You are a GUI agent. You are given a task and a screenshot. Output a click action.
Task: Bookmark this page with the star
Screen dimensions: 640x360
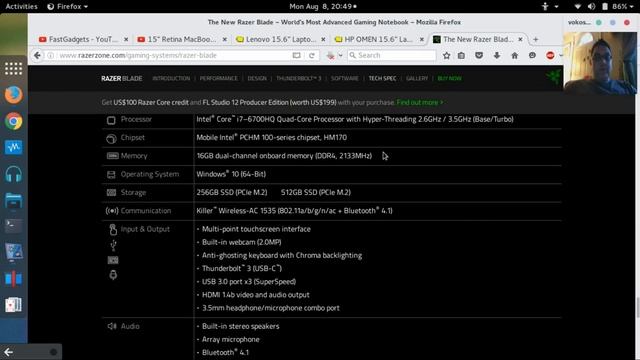point(446,55)
